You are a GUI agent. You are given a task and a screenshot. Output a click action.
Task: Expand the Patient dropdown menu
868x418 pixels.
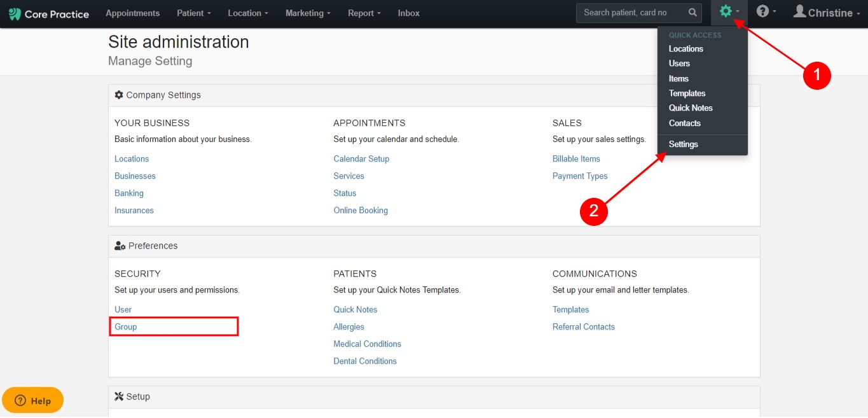click(194, 13)
